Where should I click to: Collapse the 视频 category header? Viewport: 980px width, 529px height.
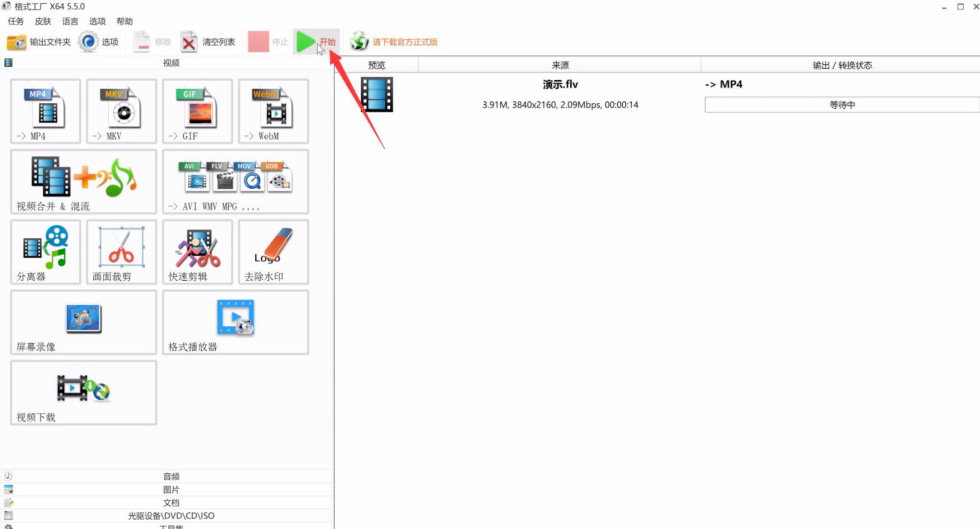166,63
